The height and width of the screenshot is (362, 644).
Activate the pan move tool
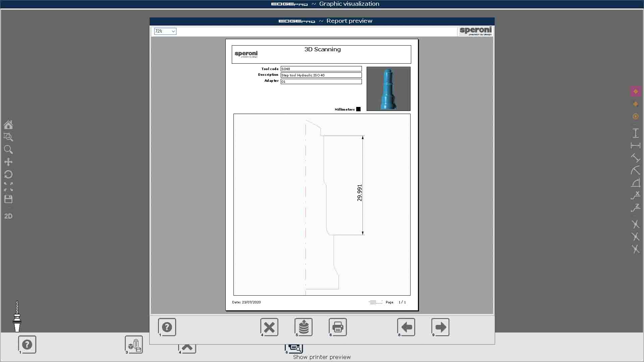click(x=8, y=162)
